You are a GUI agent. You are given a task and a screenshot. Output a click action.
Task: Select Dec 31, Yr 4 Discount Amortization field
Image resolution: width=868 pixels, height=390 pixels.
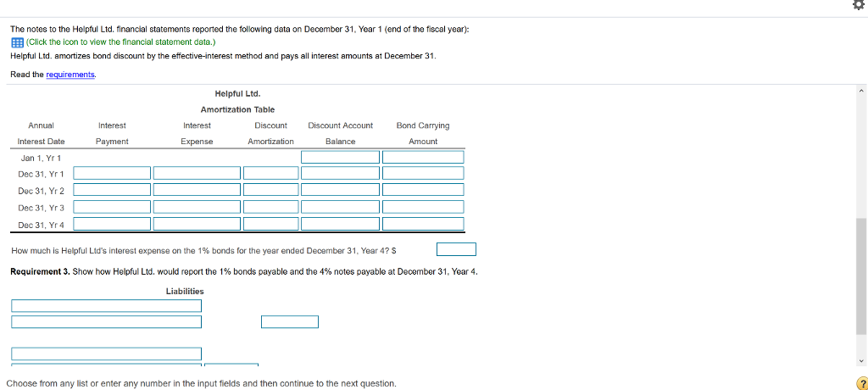coord(270,224)
